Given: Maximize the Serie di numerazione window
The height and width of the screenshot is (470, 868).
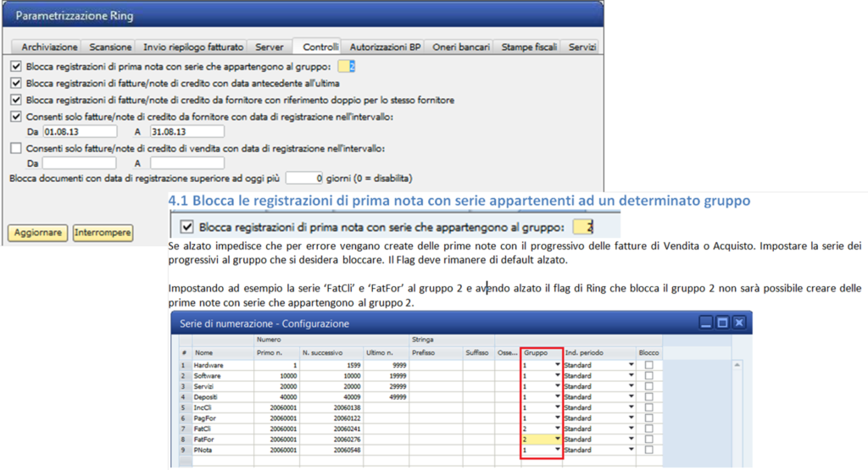Looking at the screenshot, I should tap(722, 323).
